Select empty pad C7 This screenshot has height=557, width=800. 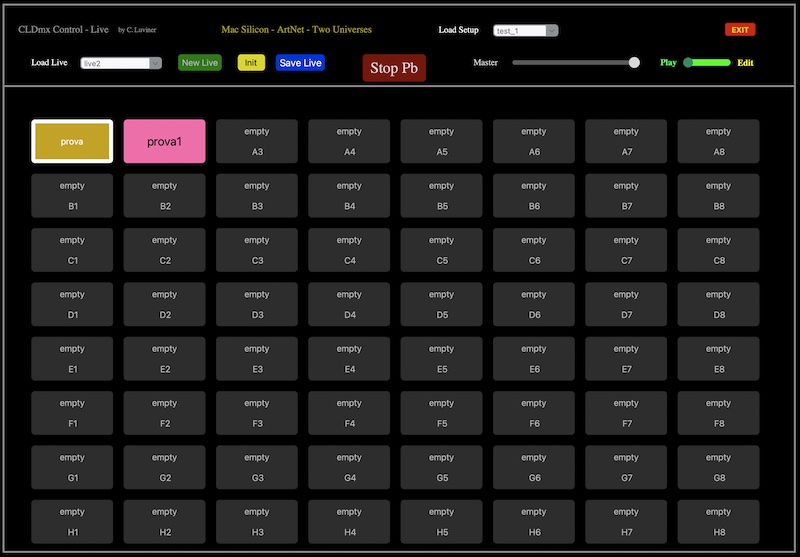point(626,250)
